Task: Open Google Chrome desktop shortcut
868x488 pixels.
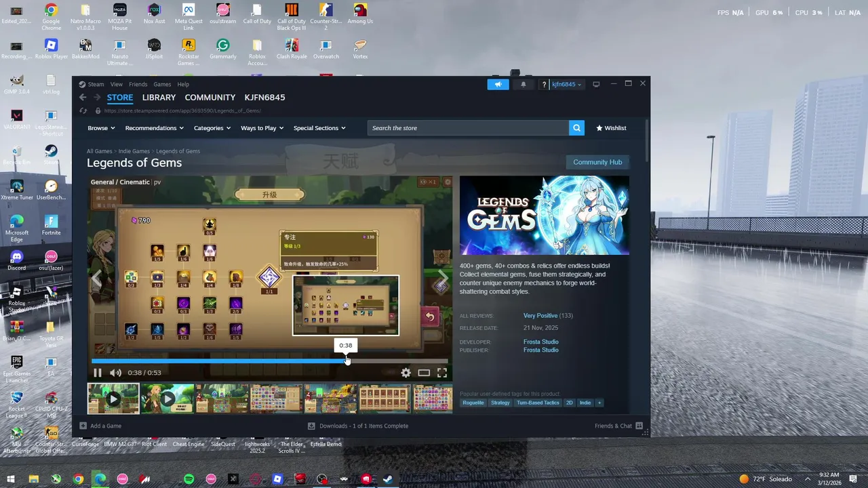Action: (x=51, y=17)
